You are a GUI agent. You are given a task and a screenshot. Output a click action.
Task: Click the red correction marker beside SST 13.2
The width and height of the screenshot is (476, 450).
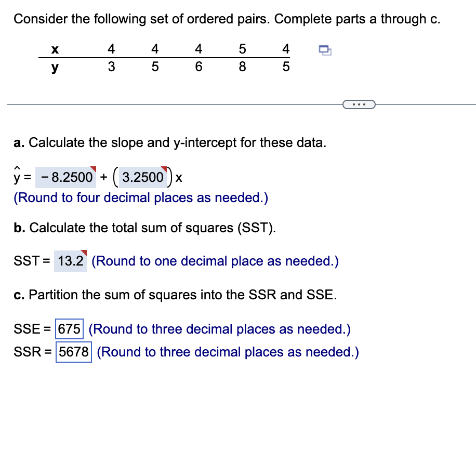point(83,253)
